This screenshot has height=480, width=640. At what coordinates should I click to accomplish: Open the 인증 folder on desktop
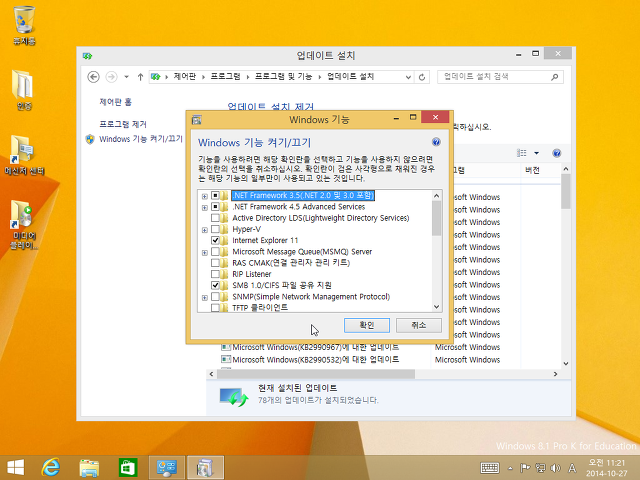24,90
